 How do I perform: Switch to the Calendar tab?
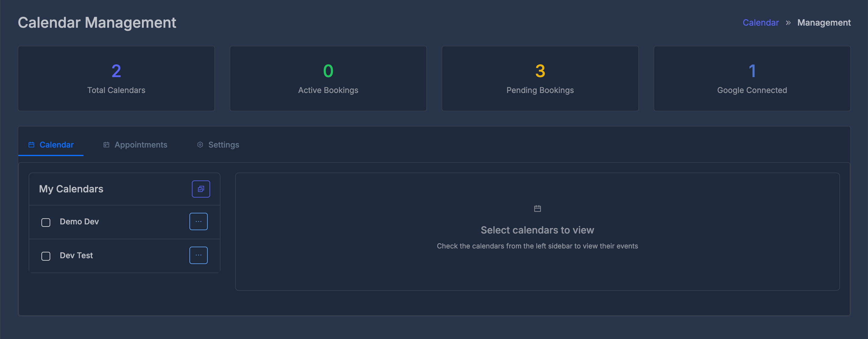pos(51,145)
